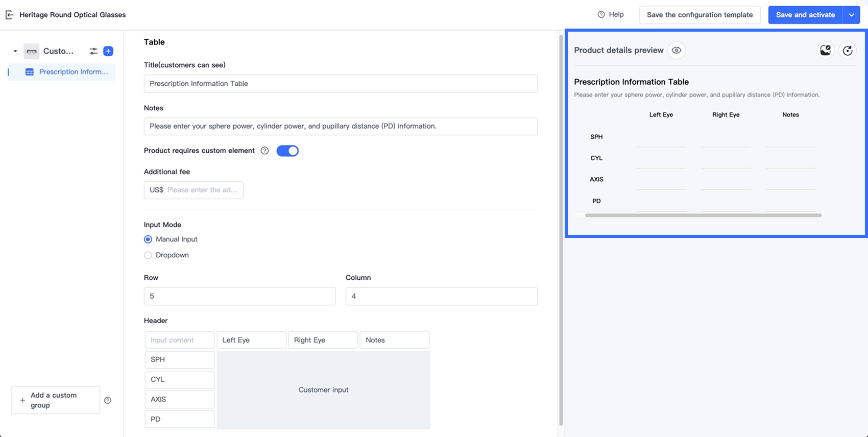Click the Help link in the top bar

(x=611, y=14)
